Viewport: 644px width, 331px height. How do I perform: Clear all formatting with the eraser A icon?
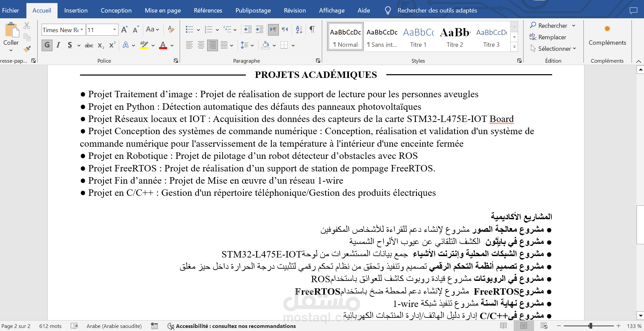[171, 30]
